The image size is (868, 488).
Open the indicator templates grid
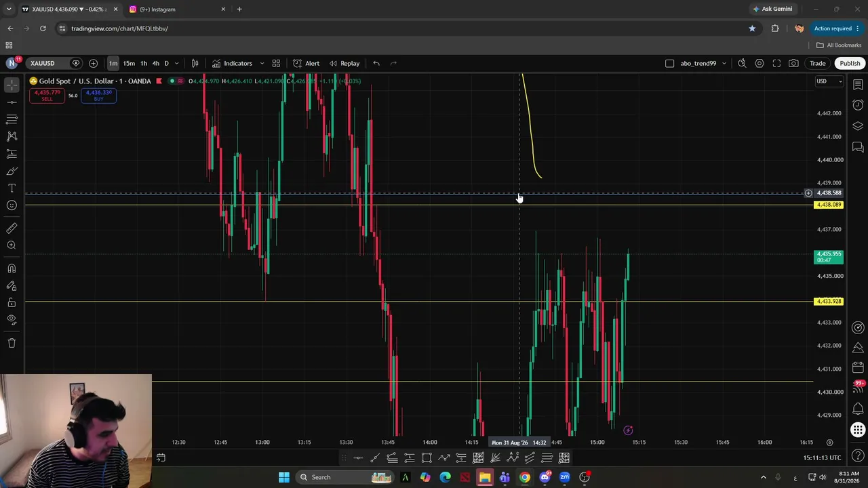(x=276, y=63)
